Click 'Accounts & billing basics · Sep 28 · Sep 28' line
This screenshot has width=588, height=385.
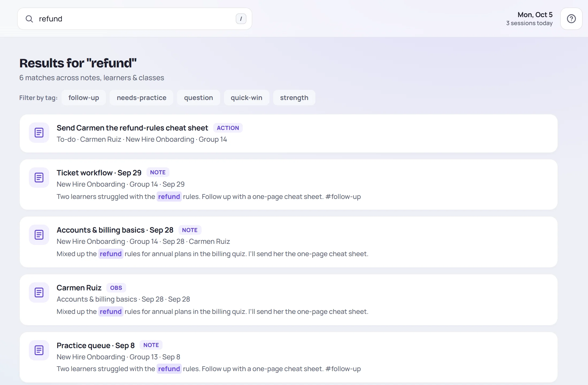coord(123,299)
